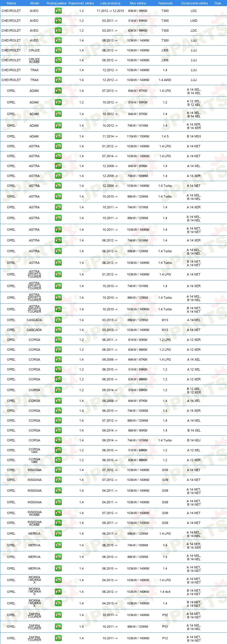Select the PB icon in the Cruze Kombi J308 row
The height and width of the screenshot is (644, 227).
(x=58, y=60)
